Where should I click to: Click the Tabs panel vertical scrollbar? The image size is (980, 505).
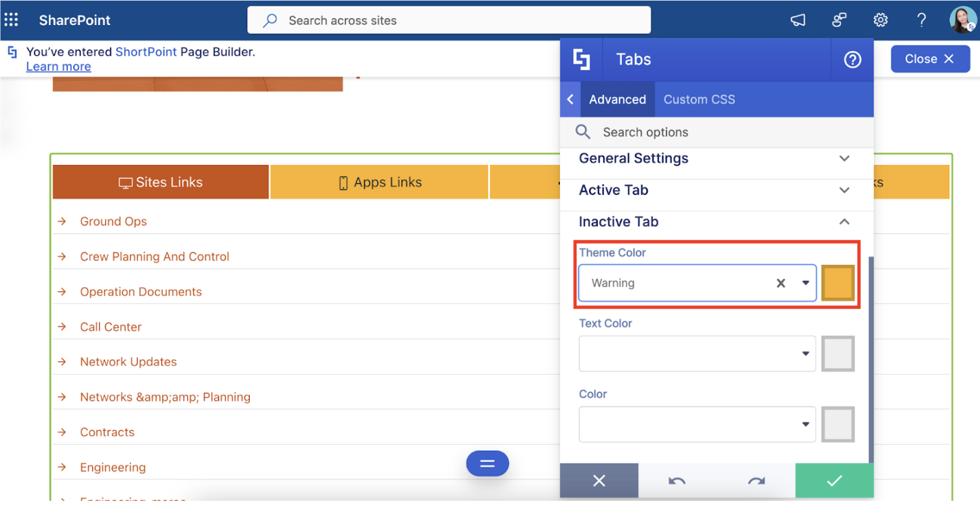coord(871,360)
